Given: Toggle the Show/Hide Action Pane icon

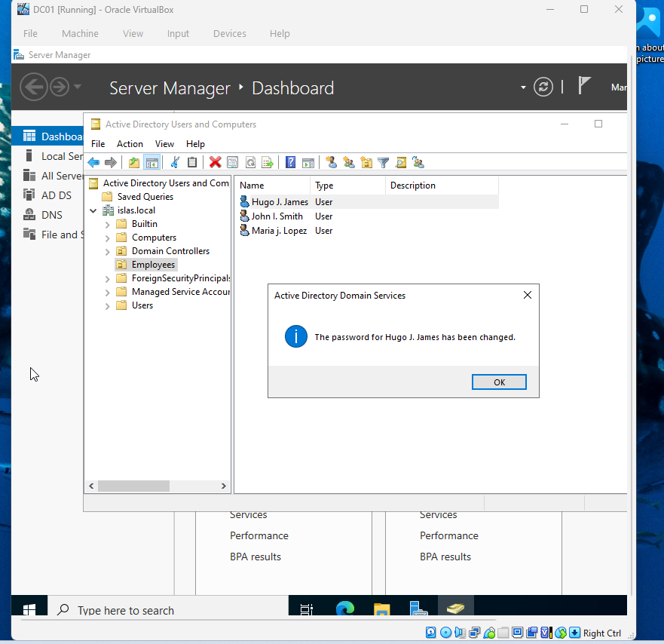Looking at the screenshot, I should coord(308,162).
